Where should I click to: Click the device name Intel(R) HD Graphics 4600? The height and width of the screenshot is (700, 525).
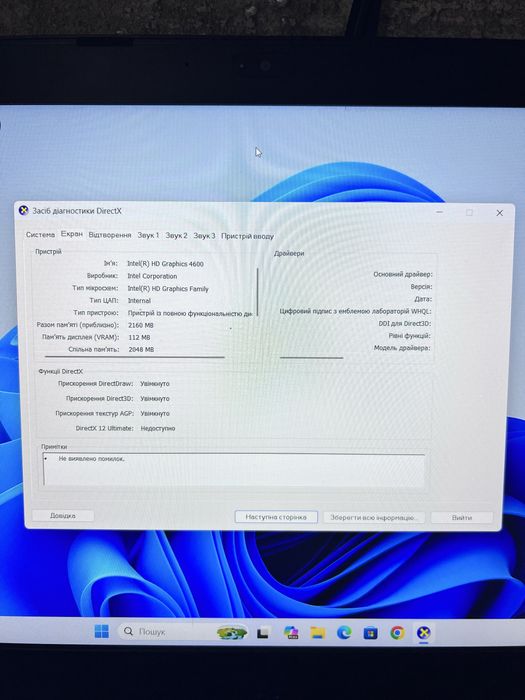click(x=165, y=264)
